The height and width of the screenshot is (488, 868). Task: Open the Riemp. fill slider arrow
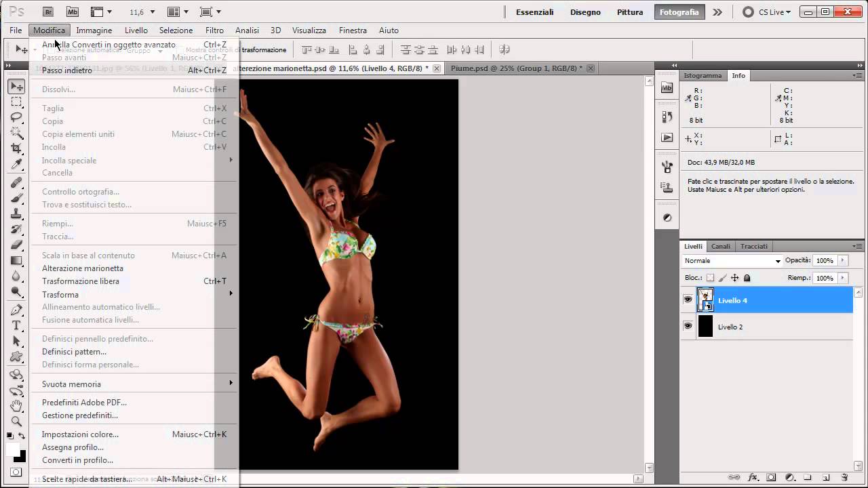pos(843,278)
